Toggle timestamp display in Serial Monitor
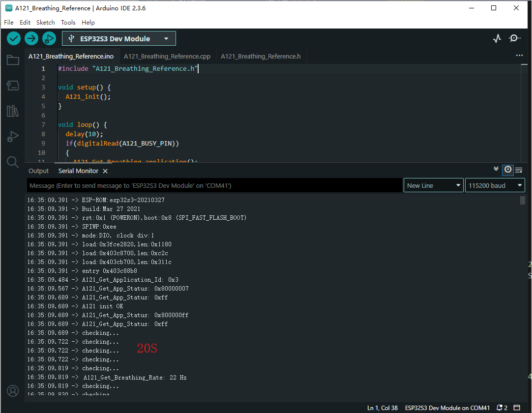This screenshot has height=413, width=532. tap(508, 170)
